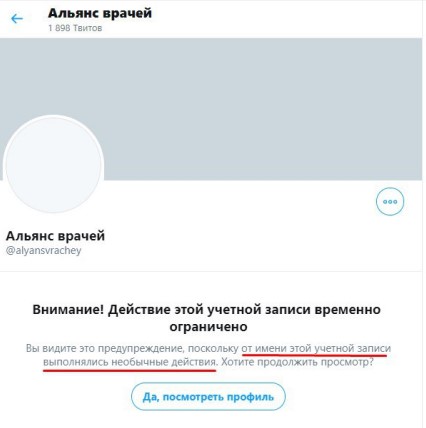
Task: Click the word Внимание! in the warning heading
Action: click(68, 310)
